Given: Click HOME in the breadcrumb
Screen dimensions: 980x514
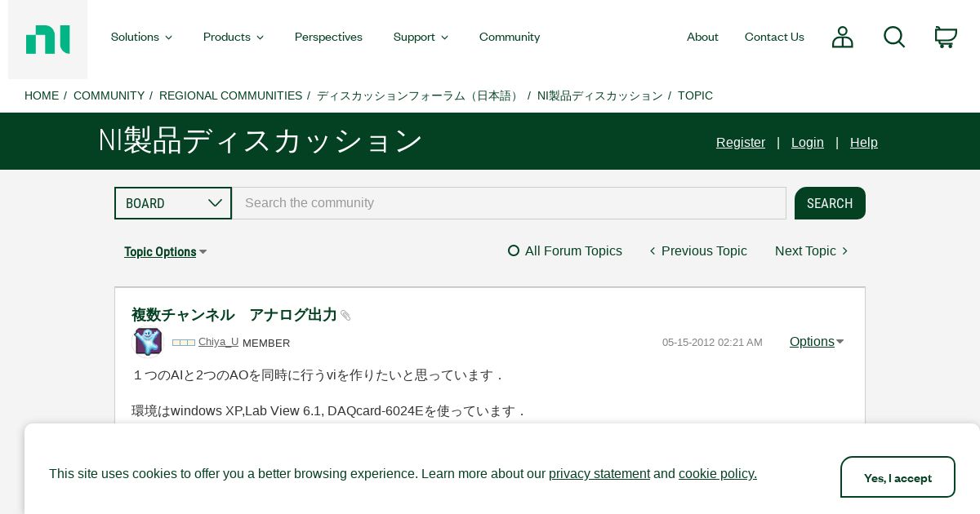Looking at the screenshot, I should pyautogui.click(x=42, y=95).
